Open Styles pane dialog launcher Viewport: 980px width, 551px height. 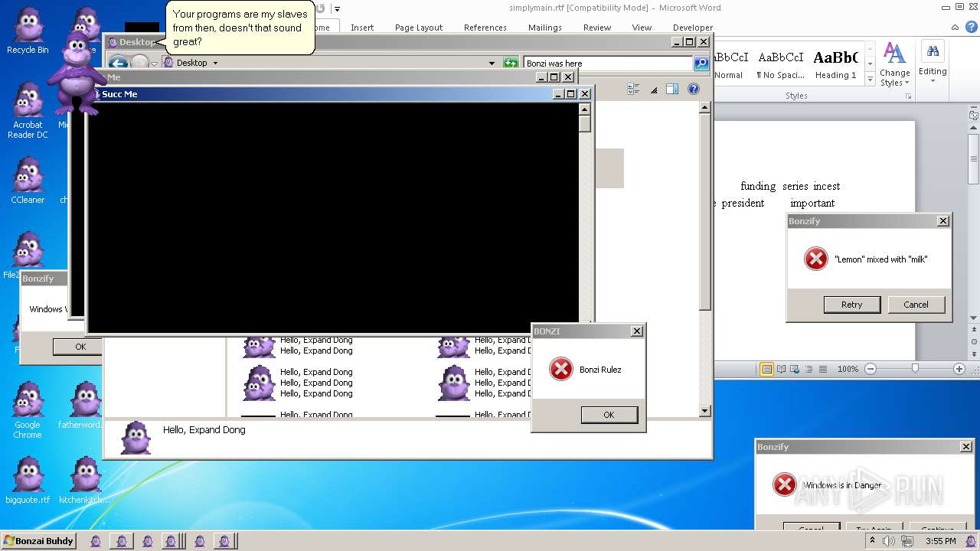(x=909, y=96)
